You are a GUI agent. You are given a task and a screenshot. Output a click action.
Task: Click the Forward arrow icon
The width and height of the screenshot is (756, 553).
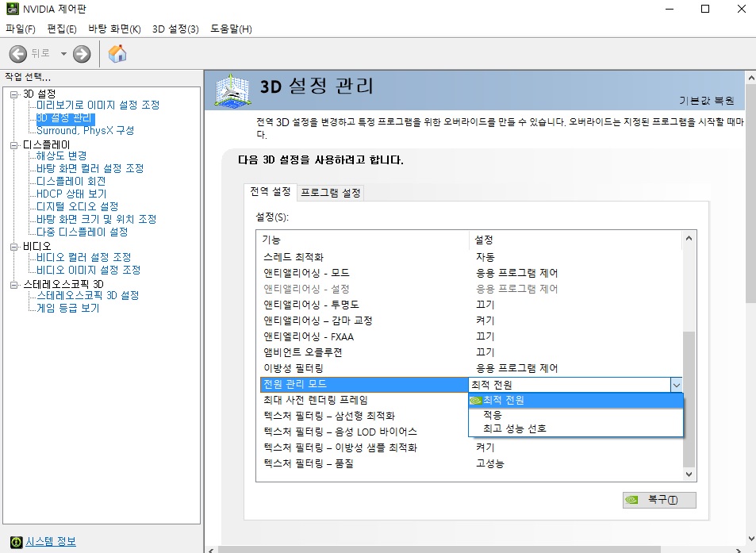point(82,53)
